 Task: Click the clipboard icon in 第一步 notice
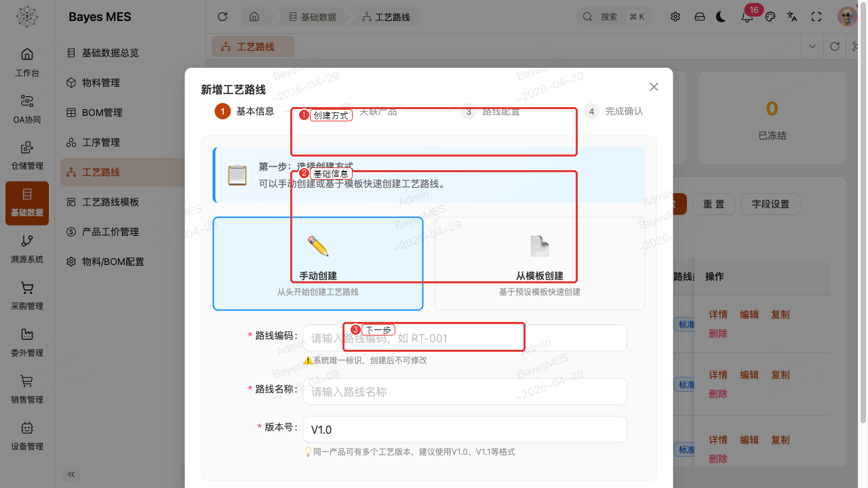237,175
